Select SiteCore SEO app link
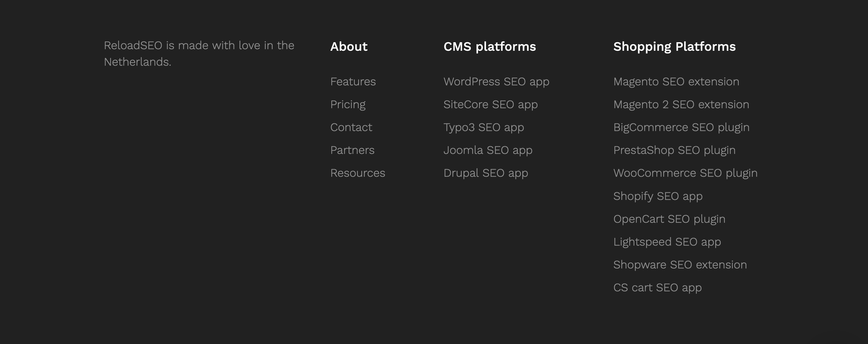 [491, 105]
